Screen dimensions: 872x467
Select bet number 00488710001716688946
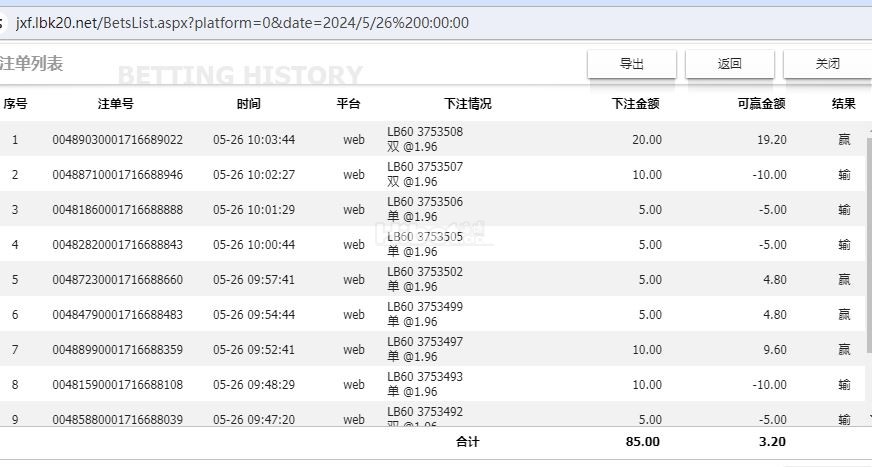click(x=117, y=175)
